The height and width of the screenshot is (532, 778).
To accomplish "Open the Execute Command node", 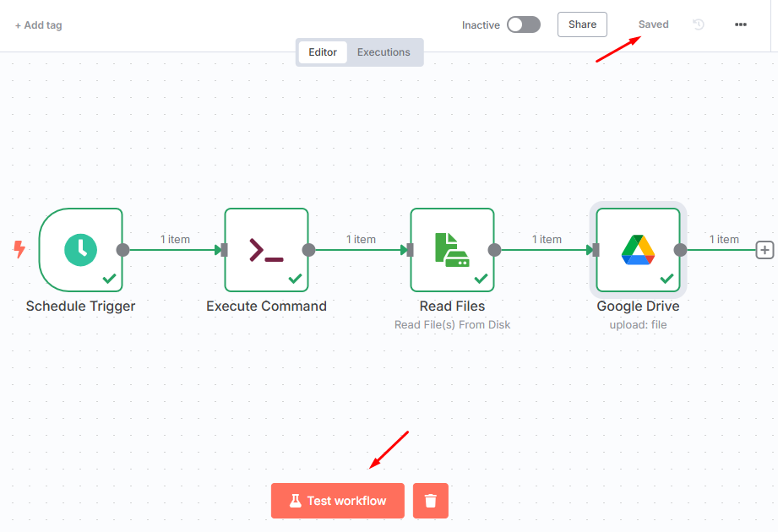I will click(x=266, y=250).
